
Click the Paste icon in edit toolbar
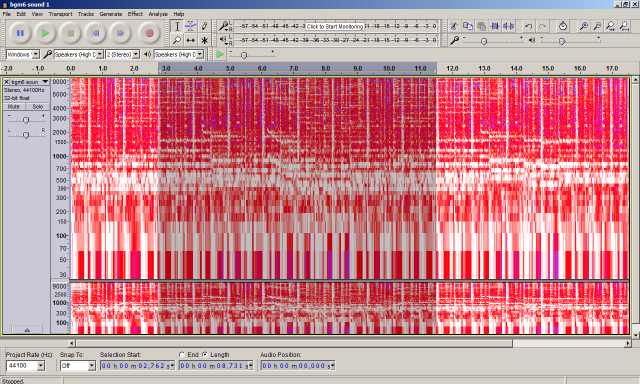coord(482,27)
